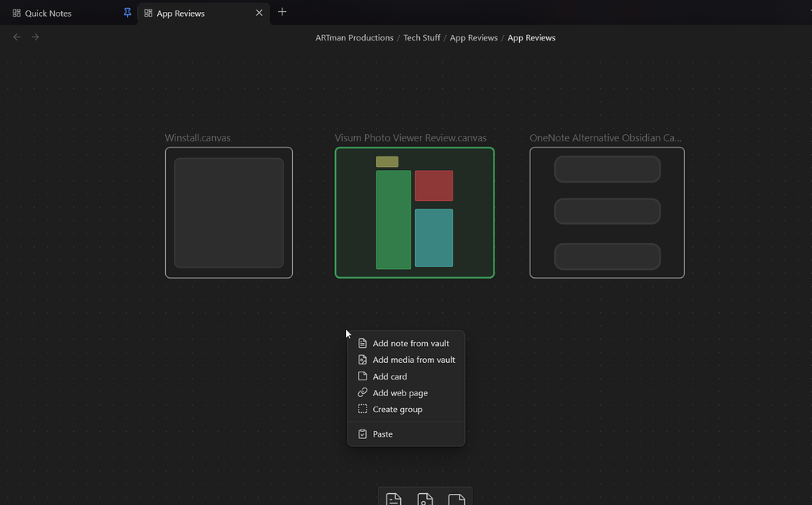Image resolution: width=812 pixels, height=505 pixels.
Task: Select the Add note icon in the bottom toolbar
Action: click(393, 499)
